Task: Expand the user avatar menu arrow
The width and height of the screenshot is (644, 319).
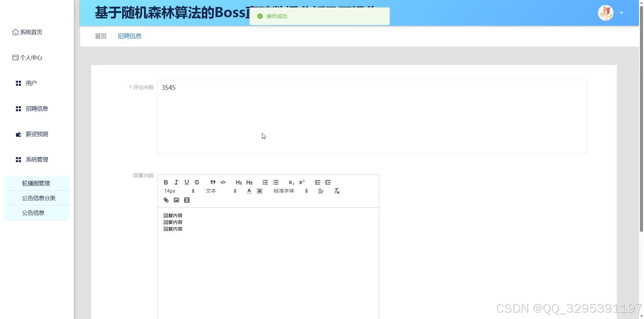Action: coord(622,13)
